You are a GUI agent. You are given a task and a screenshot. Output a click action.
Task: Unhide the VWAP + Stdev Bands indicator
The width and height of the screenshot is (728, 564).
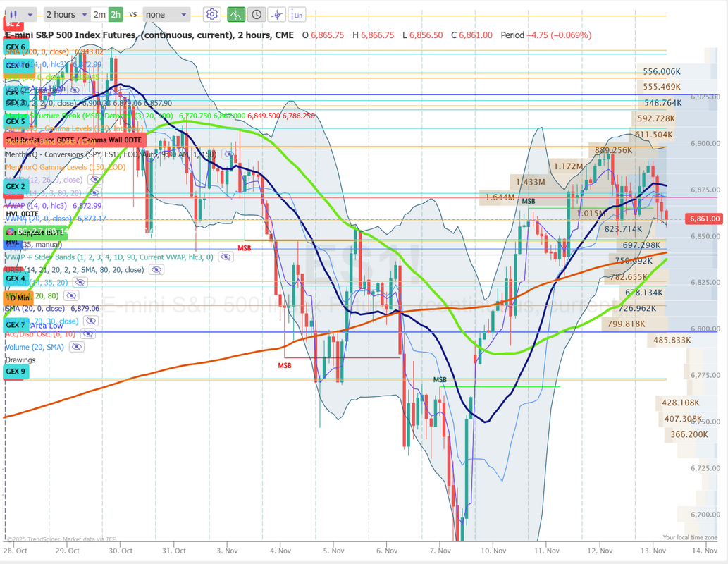pyautogui.click(x=226, y=257)
